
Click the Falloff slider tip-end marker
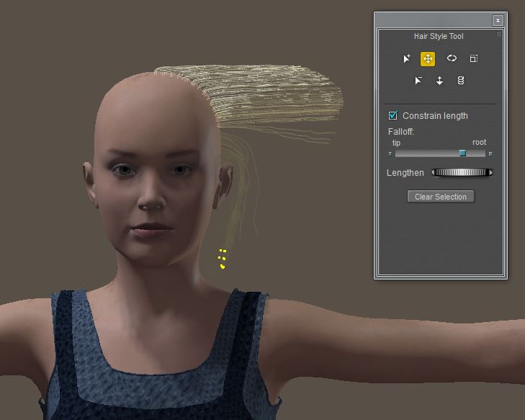390,153
